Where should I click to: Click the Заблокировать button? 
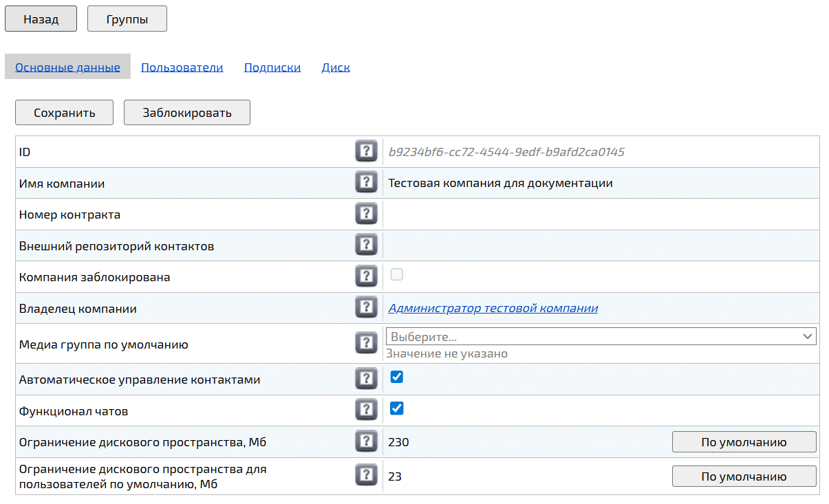point(186,113)
